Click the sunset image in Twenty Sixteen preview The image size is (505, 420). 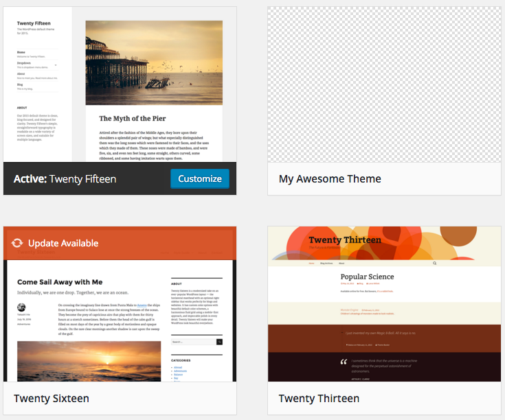click(89, 362)
